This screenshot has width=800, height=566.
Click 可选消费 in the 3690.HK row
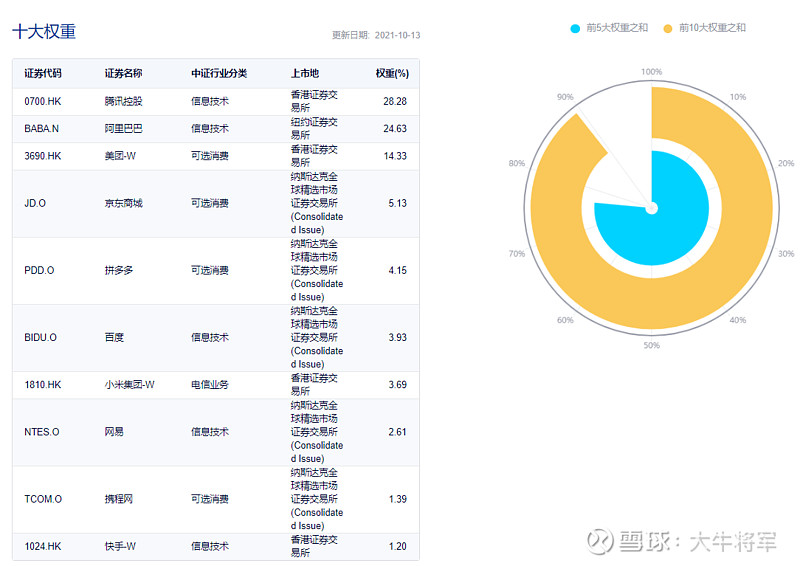point(210,156)
